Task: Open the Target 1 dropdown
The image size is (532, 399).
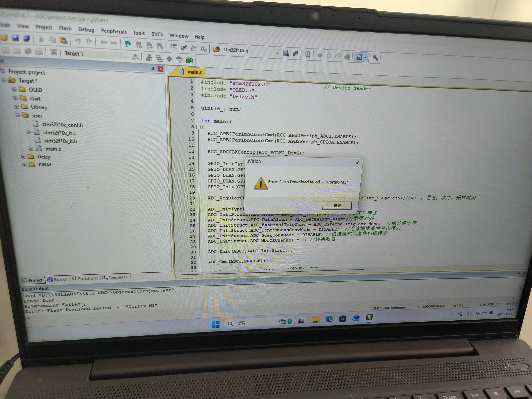Action: tap(125, 56)
